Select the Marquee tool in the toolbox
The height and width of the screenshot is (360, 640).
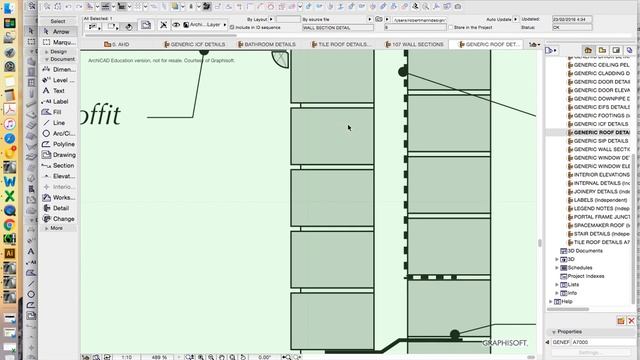pyautogui.click(x=58, y=42)
